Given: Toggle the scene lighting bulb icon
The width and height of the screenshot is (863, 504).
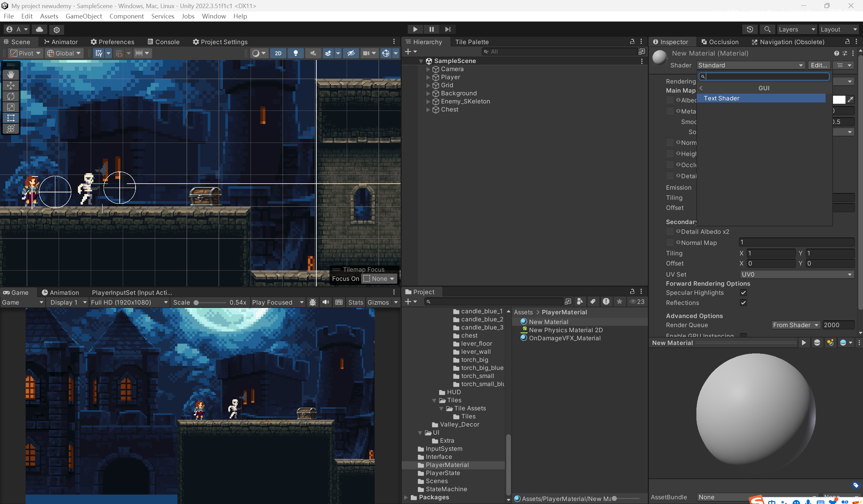Looking at the screenshot, I should [x=295, y=53].
